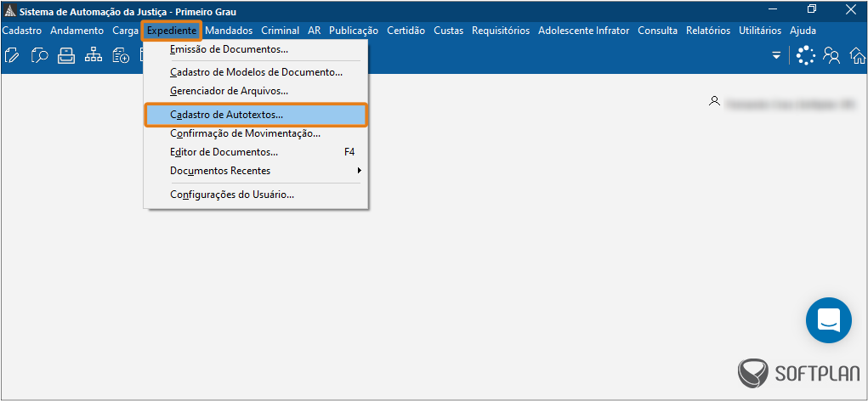Open the AR menu

[314, 31]
